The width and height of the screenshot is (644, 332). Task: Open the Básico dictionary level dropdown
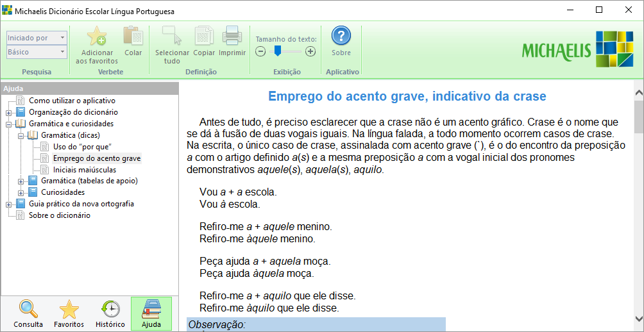pyautogui.click(x=37, y=52)
